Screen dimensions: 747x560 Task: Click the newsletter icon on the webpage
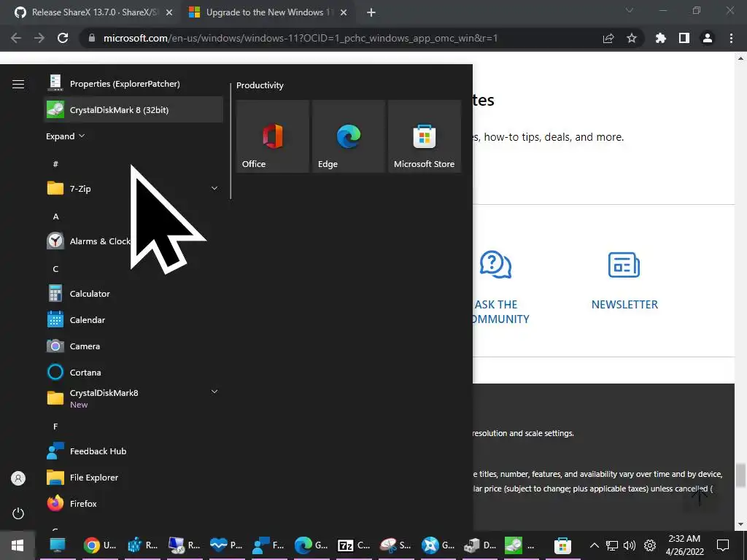(624, 265)
